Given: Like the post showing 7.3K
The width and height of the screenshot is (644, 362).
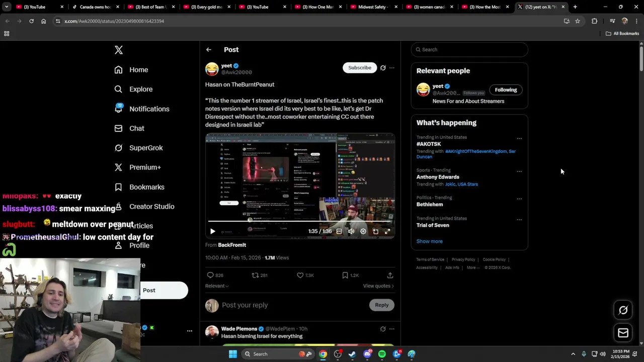Looking at the screenshot, I should coord(305,276).
